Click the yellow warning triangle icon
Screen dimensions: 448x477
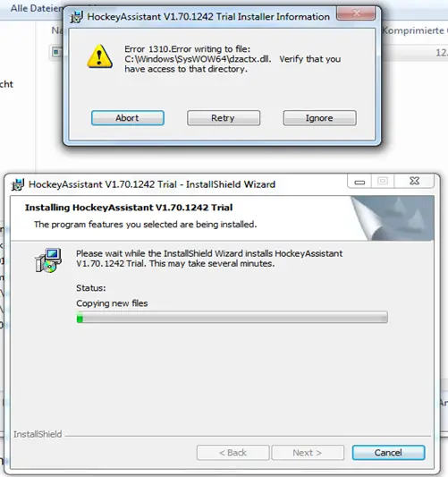[x=99, y=56]
